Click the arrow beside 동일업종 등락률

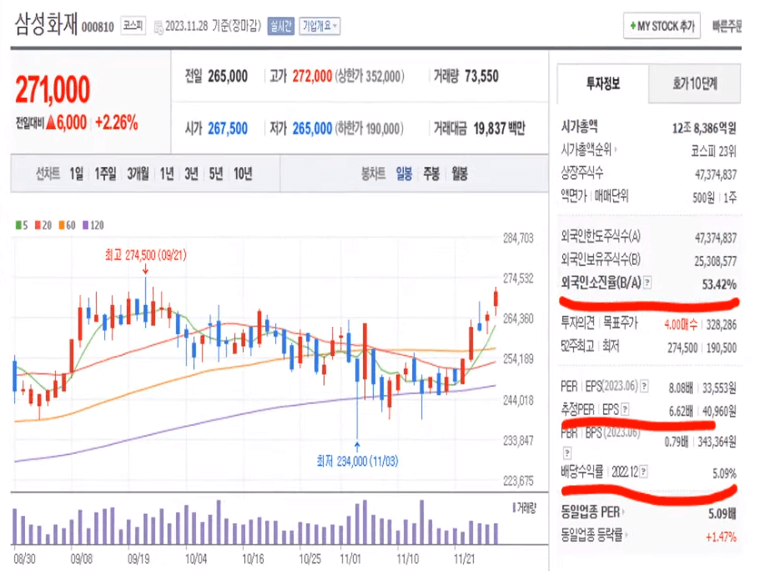pyautogui.click(x=626, y=535)
